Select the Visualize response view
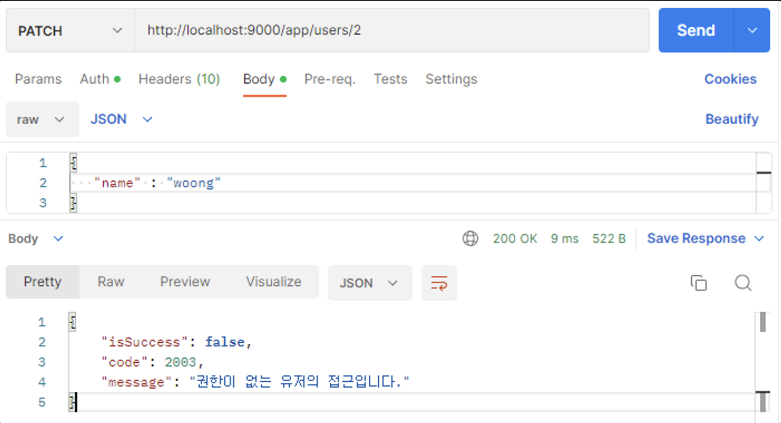 click(x=273, y=282)
